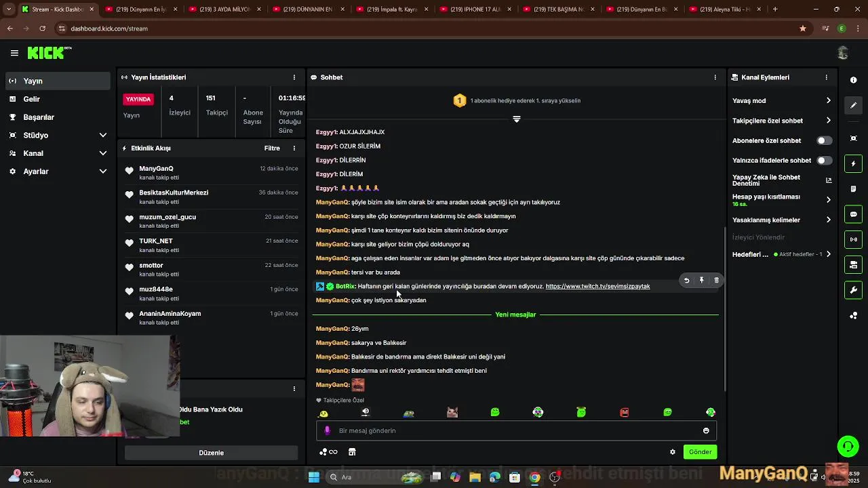Viewport: 868px width, 488px height.
Task: Open a new browser tab
Action: point(775,9)
